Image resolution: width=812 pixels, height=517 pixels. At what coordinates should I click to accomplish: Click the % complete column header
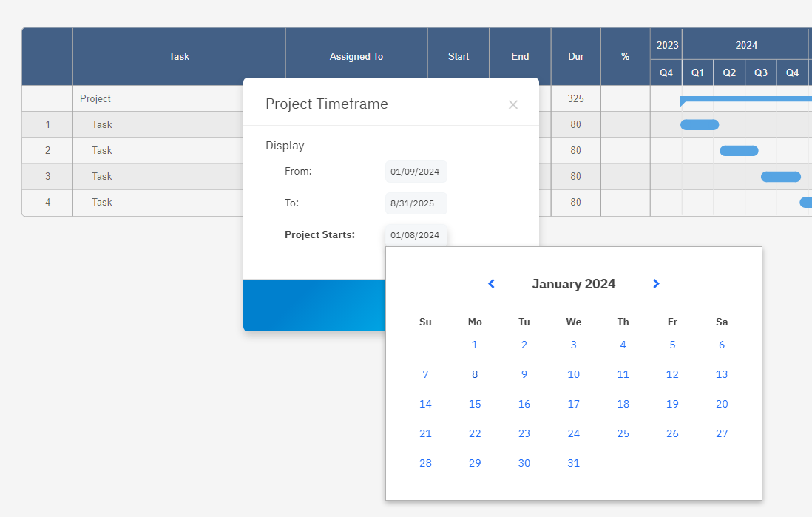tap(625, 56)
